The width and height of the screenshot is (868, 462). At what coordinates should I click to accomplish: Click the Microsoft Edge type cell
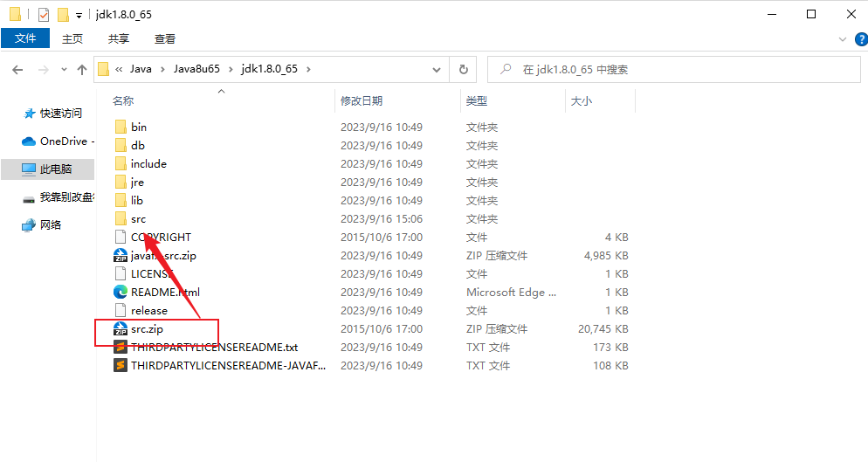pyautogui.click(x=511, y=292)
